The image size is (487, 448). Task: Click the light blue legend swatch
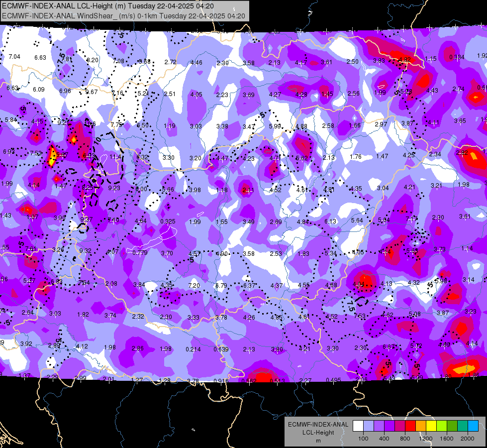pyautogui.click(x=368, y=426)
